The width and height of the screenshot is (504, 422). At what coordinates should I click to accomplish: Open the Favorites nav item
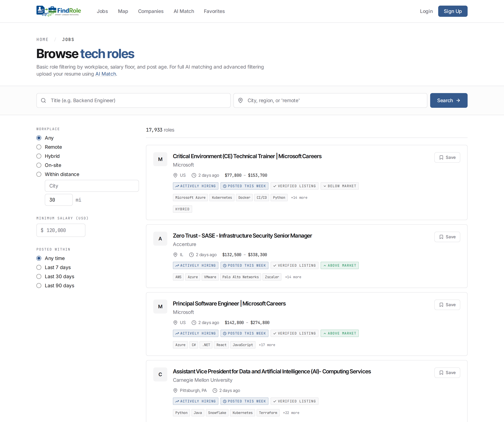(x=214, y=11)
